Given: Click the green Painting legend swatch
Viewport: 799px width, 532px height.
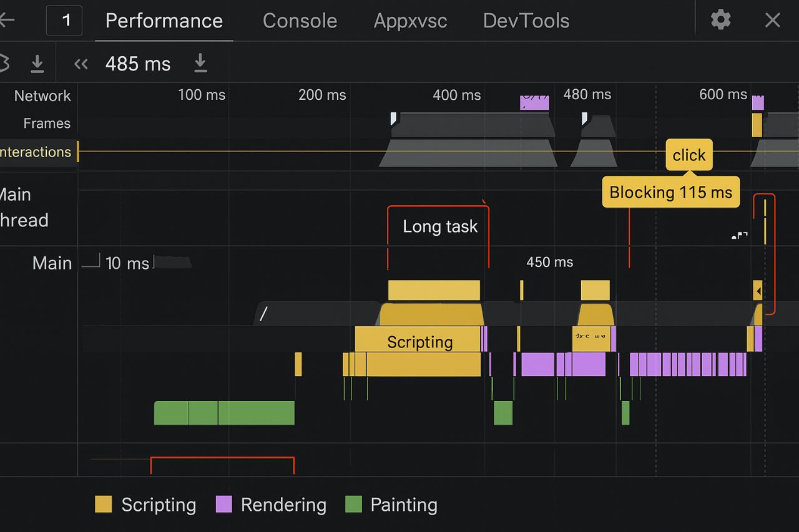Looking at the screenshot, I should click(353, 505).
